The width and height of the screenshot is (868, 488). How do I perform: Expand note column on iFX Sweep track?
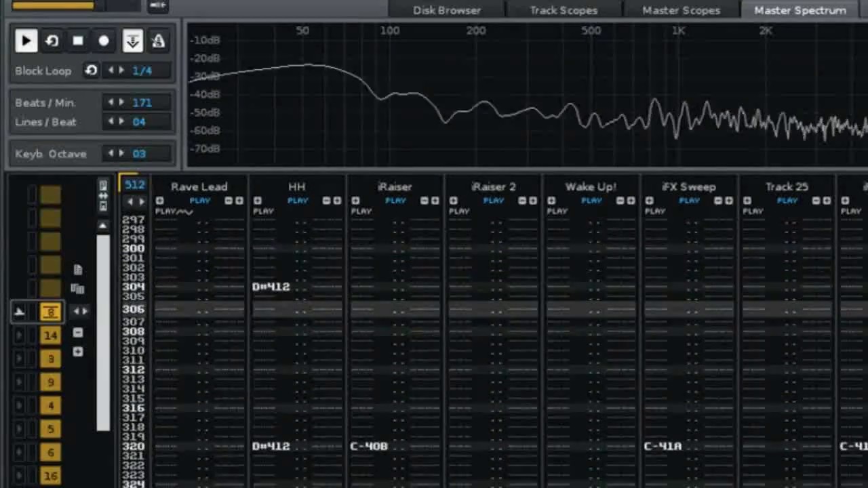(x=649, y=201)
